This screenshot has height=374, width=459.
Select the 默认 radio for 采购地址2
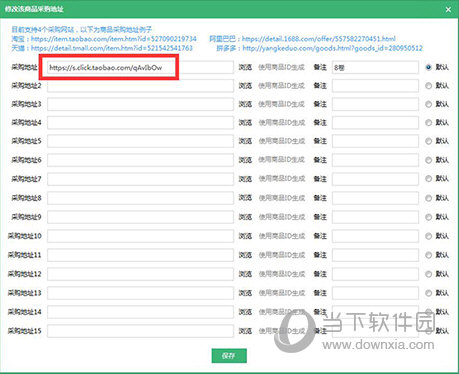click(428, 86)
